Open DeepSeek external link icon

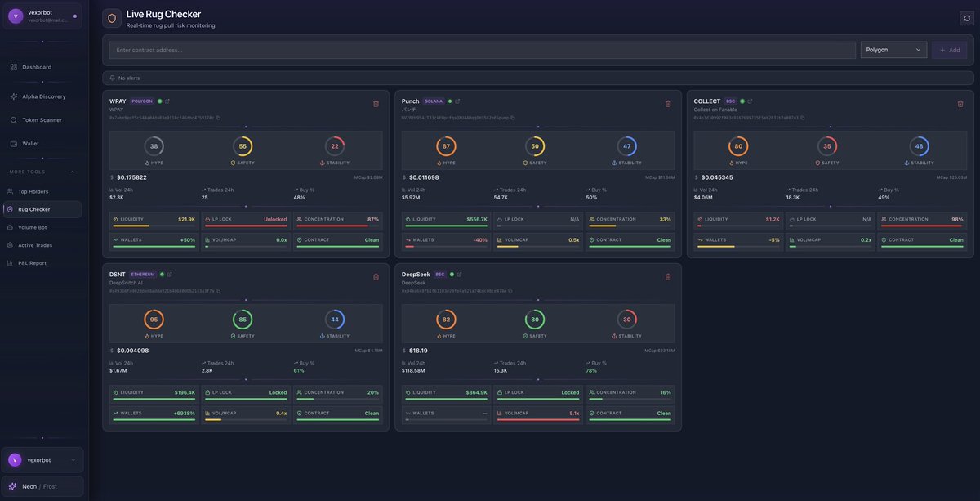[459, 275]
